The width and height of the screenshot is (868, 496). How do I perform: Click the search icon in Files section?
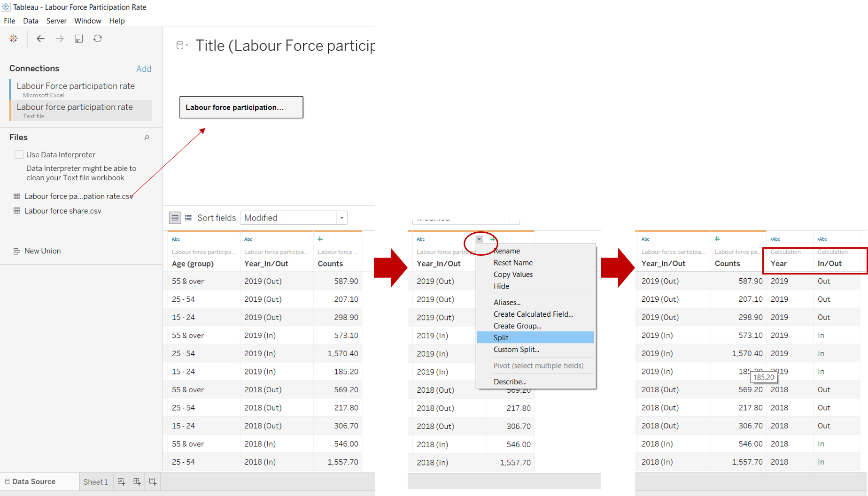[147, 137]
